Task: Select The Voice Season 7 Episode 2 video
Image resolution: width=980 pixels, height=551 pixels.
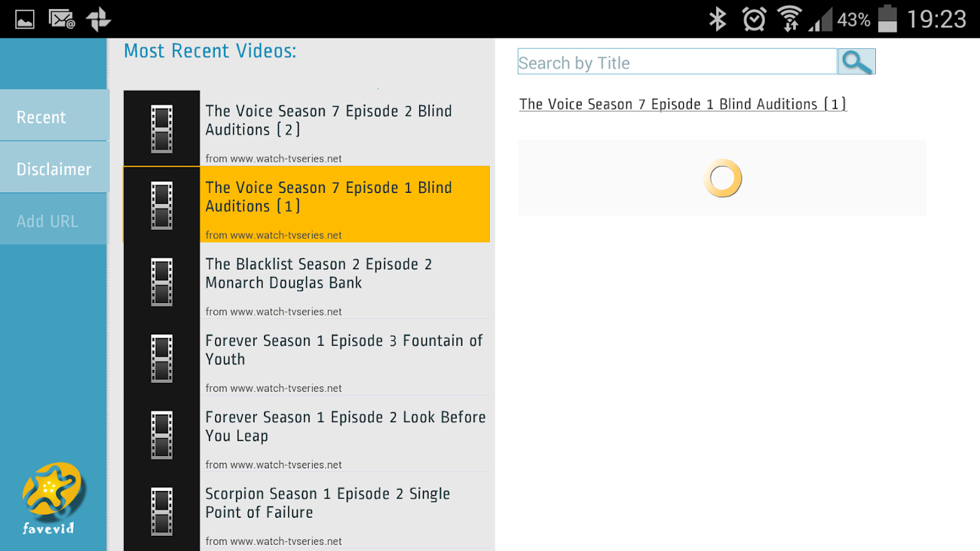Action: tap(307, 128)
